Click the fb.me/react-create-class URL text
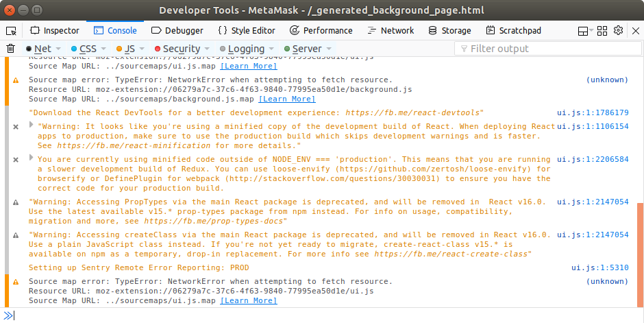644x323 pixels. tap(451, 254)
